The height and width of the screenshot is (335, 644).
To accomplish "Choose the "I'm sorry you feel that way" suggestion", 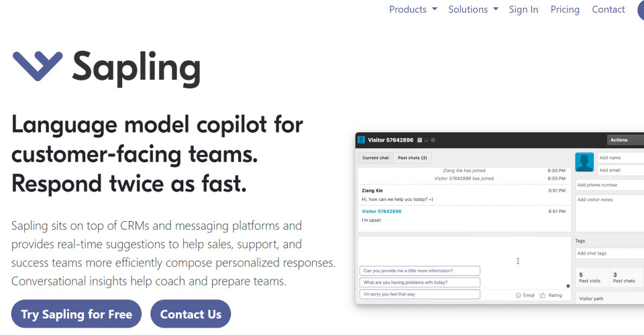I will (420, 294).
